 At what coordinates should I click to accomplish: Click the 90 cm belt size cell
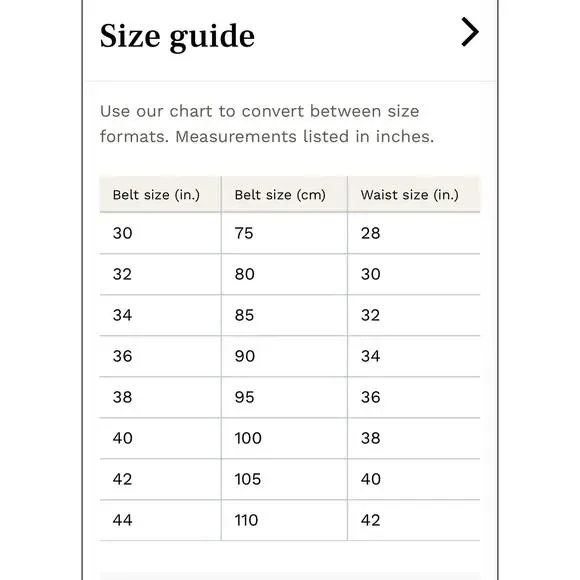tap(284, 356)
